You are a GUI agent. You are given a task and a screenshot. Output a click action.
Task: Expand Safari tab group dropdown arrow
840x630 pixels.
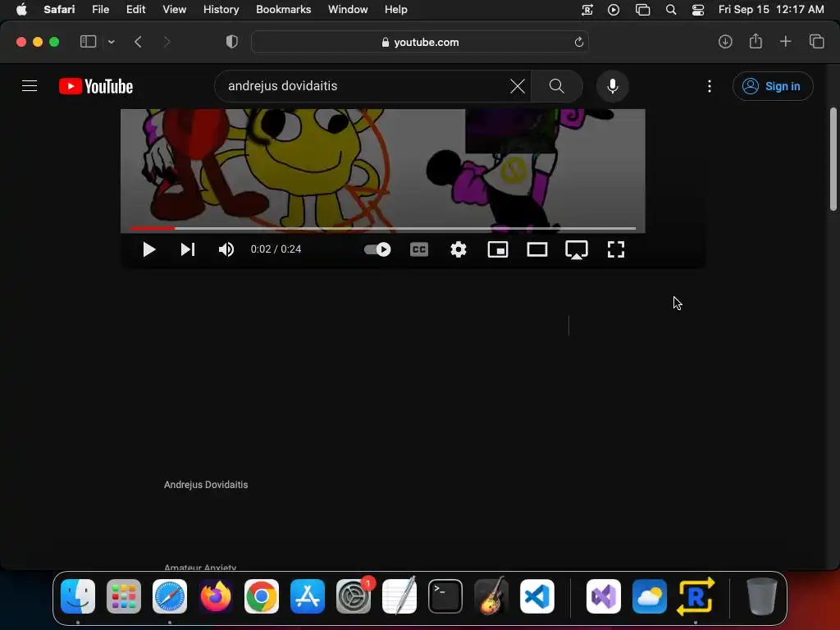pyautogui.click(x=111, y=42)
